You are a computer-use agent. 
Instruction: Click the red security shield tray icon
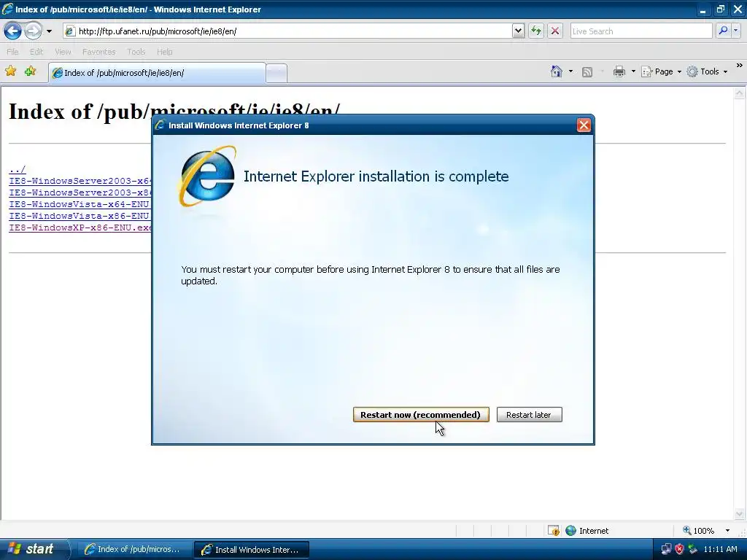tap(679, 550)
